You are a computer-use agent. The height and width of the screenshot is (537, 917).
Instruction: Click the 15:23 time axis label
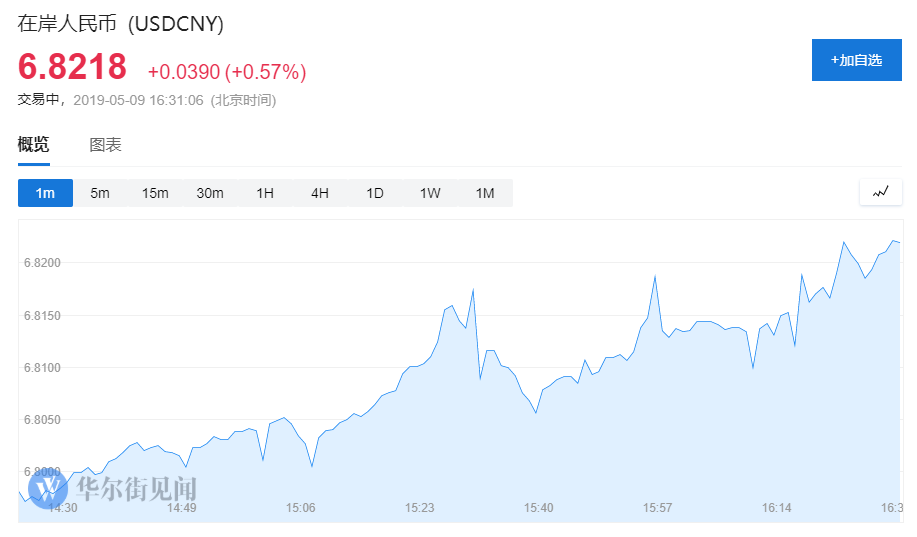pos(420,508)
